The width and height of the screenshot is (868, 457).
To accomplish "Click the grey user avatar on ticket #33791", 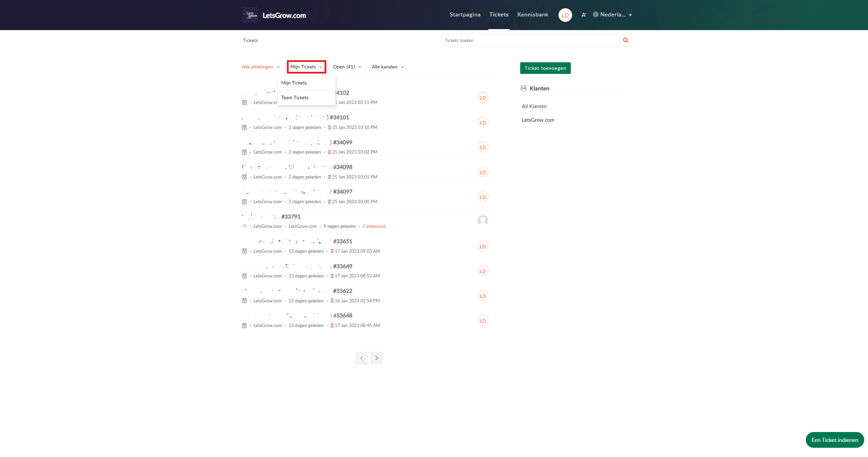I will coord(483,221).
